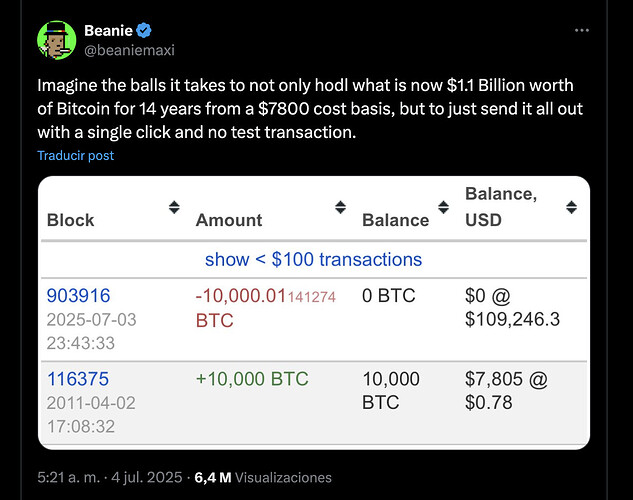
Task: Sort by Balance column arrows
Action: [x=443, y=207]
